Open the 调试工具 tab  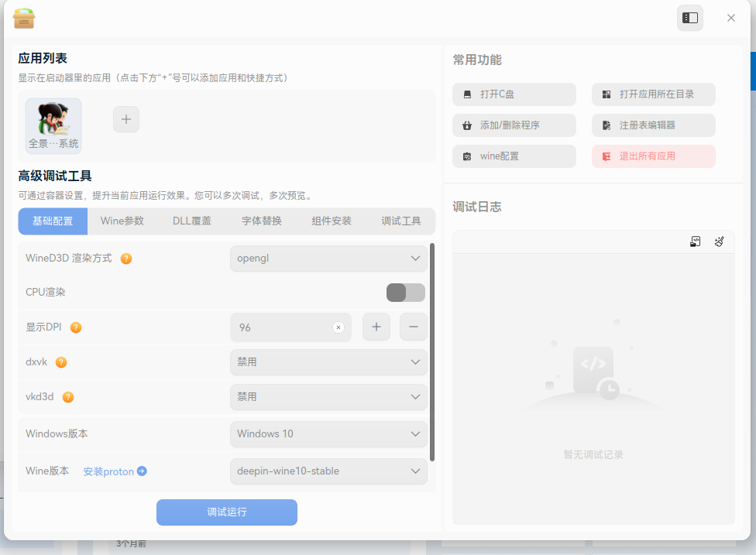click(400, 221)
